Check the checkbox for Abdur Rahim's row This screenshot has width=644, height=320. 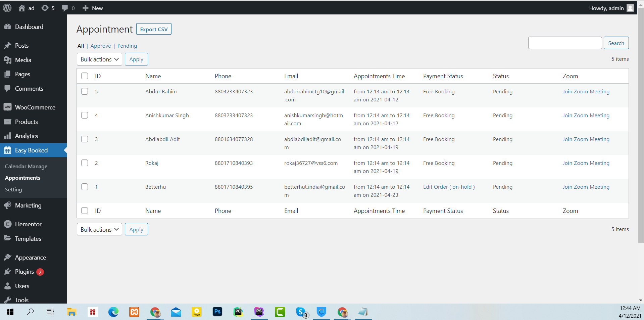point(84,91)
